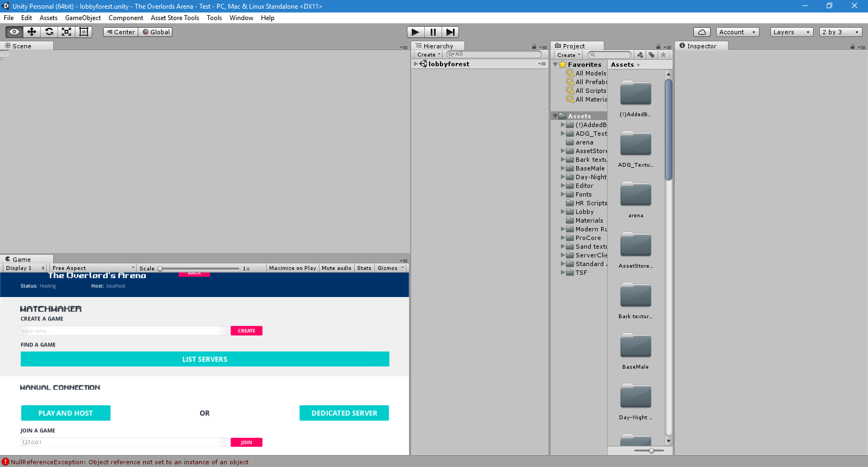This screenshot has height=467, width=868.
Task: Click the join address 127.0.0.1 field
Action: (124, 443)
